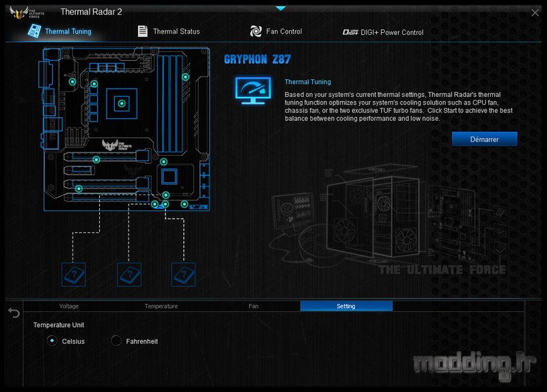Click the bottom-right board edge sensor

[x=185, y=204]
